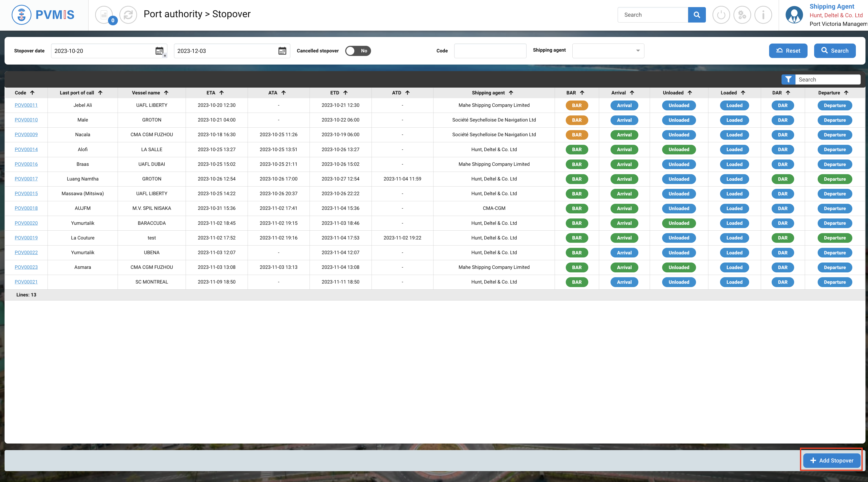
Task: Open stopover POV00014 link
Action: pos(26,149)
